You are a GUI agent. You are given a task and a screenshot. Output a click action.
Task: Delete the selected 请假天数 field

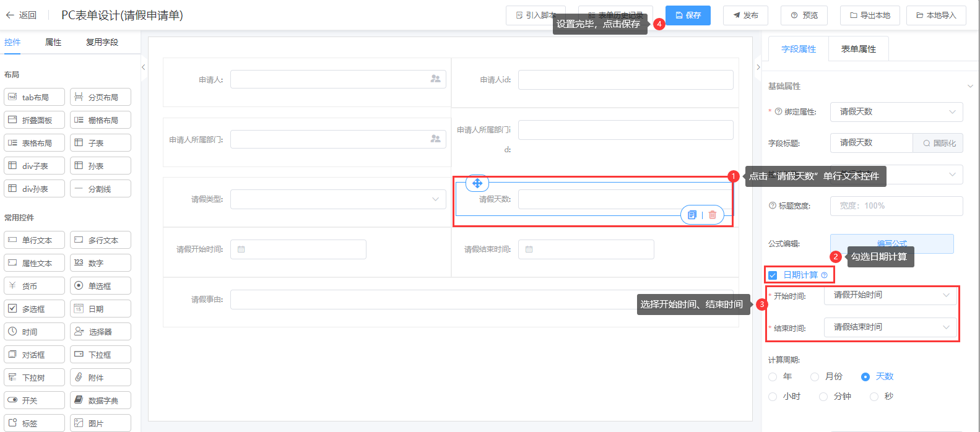pos(713,215)
